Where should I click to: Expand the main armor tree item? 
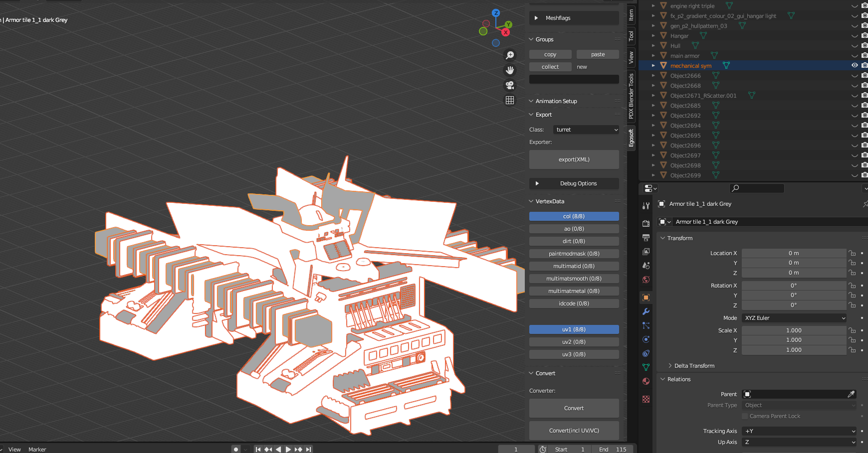coord(653,55)
